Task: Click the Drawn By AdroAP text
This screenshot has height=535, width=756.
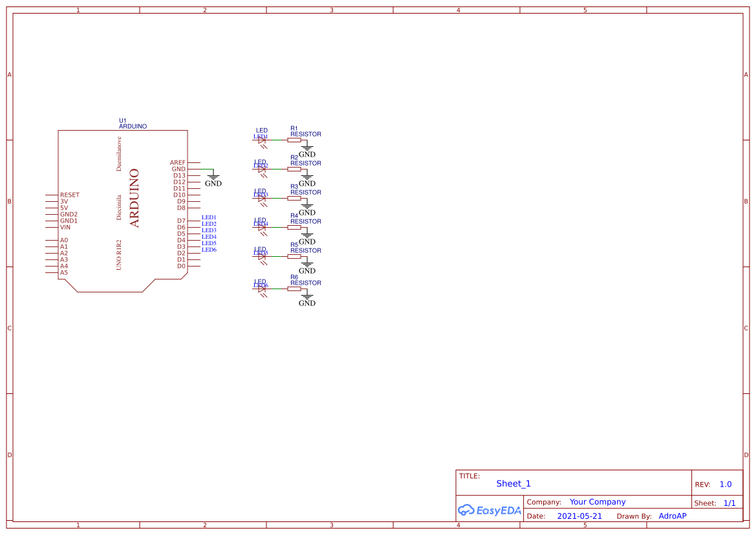Action: (673, 516)
